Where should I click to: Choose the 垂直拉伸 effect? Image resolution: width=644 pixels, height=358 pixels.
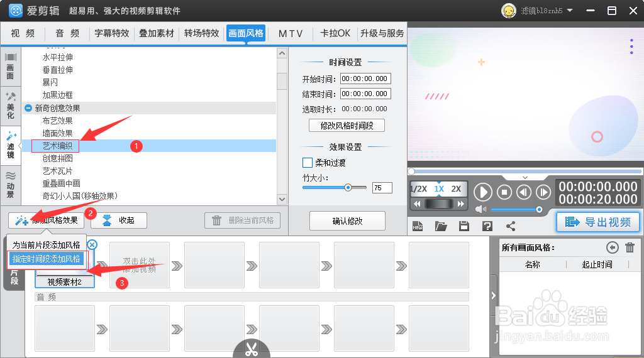pos(57,70)
